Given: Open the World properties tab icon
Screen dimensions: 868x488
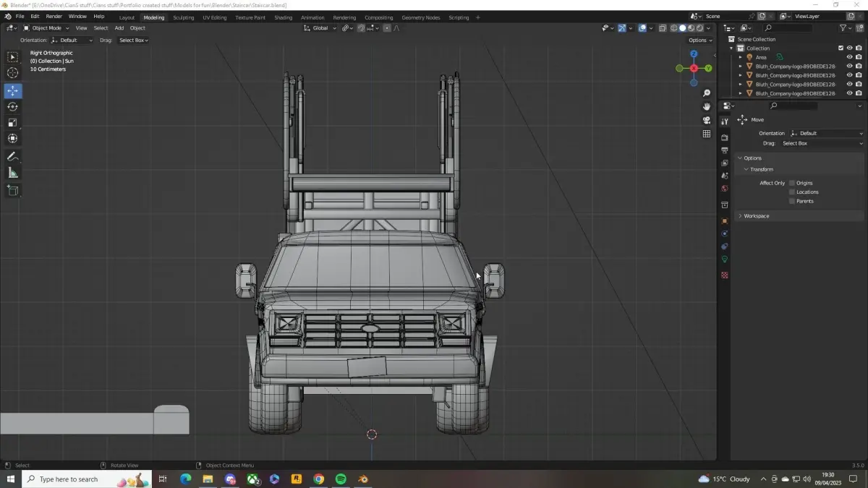Looking at the screenshot, I should [725, 189].
